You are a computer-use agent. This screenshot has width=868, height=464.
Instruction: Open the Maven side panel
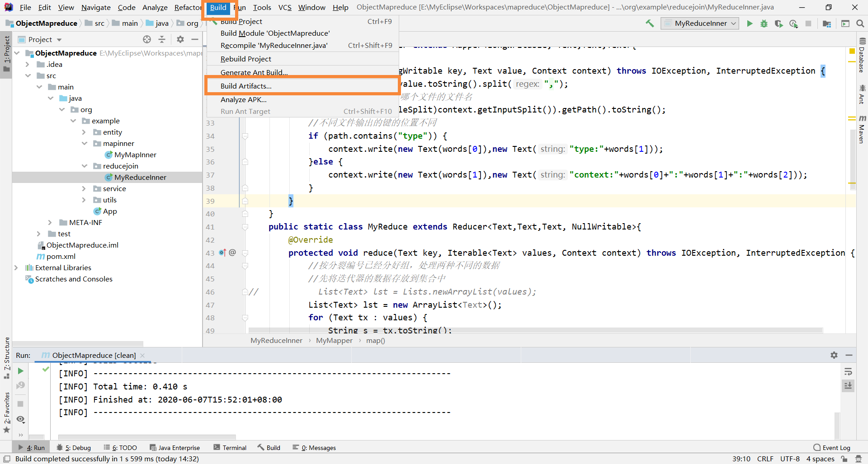tap(862, 129)
